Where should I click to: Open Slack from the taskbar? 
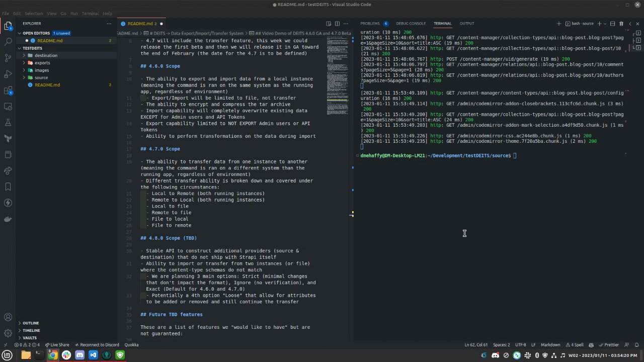pos(66,355)
